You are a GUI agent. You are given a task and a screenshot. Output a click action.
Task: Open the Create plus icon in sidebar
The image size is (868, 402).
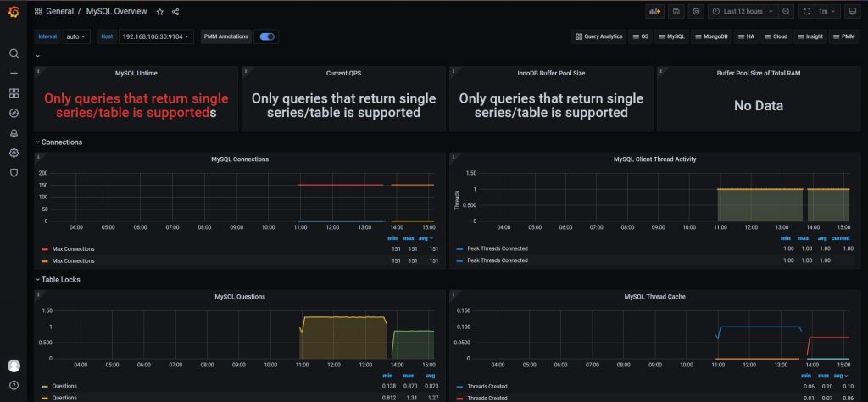point(14,74)
